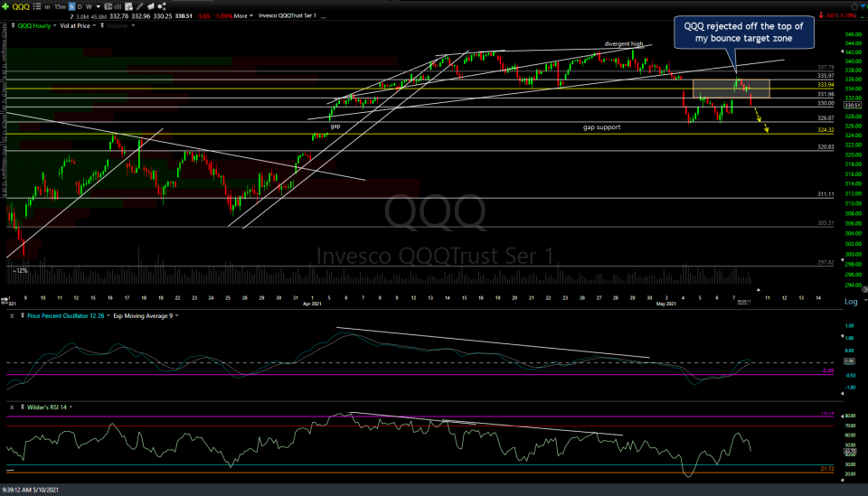Viewport: 868px width, 496px height.
Task: Click the bar chart style icon
Action: 118,6
